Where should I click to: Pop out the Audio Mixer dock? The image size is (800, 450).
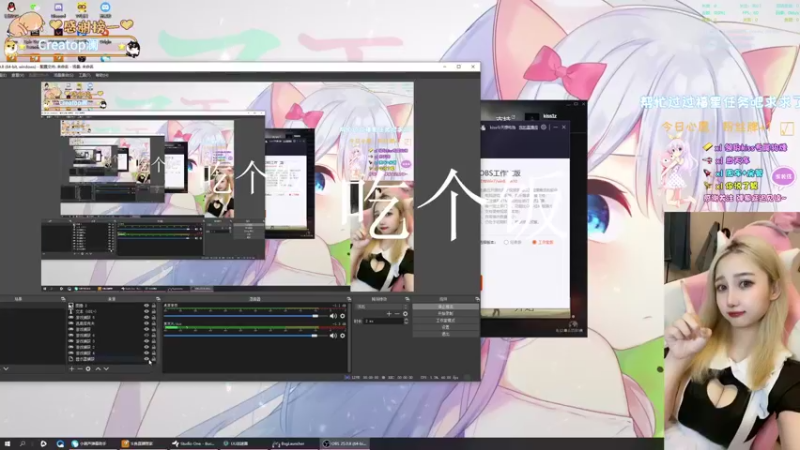pos(349,299)
